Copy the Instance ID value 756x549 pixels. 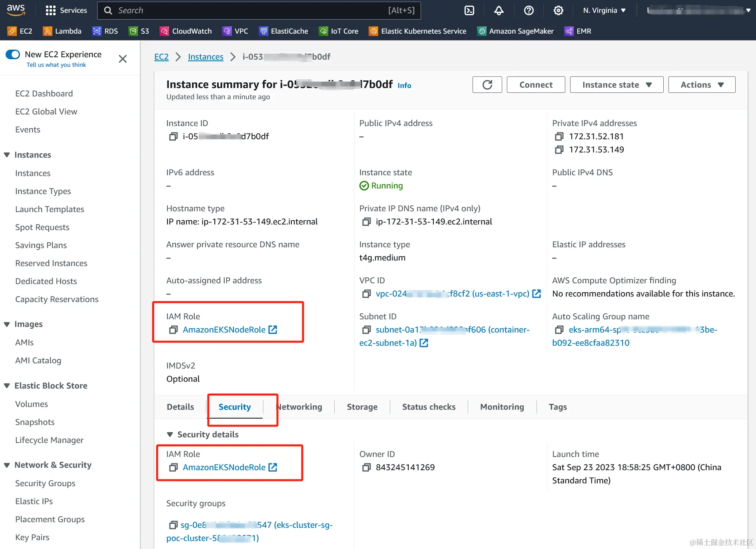(x=173, y=137)
